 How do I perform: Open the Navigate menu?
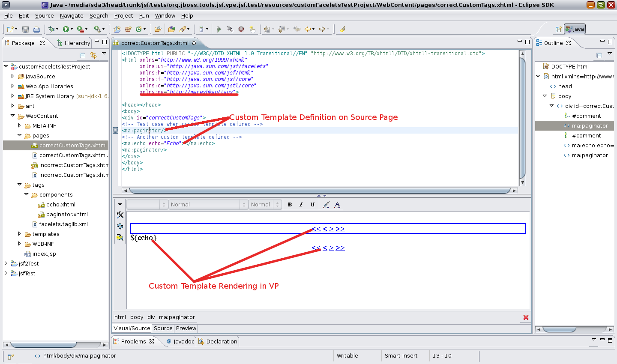tap(71, 15)
